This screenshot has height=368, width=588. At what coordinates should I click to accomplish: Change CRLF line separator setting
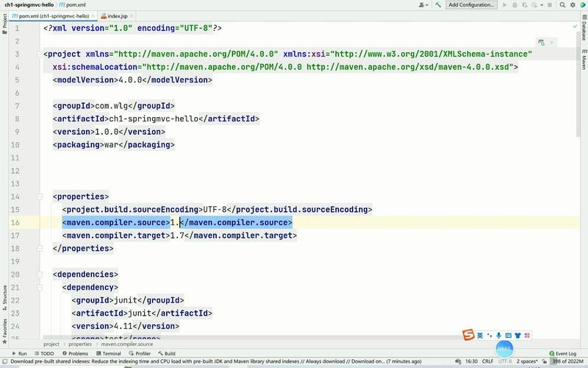(487, 361)
